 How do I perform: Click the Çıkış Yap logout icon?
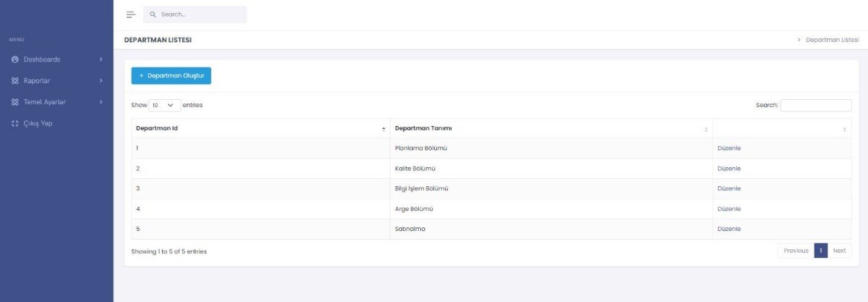(x=15, y=123)
